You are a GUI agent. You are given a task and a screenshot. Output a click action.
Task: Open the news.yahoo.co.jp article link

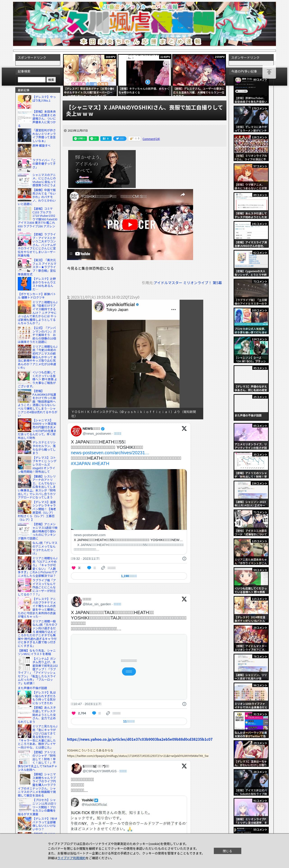tap(140, 739)
